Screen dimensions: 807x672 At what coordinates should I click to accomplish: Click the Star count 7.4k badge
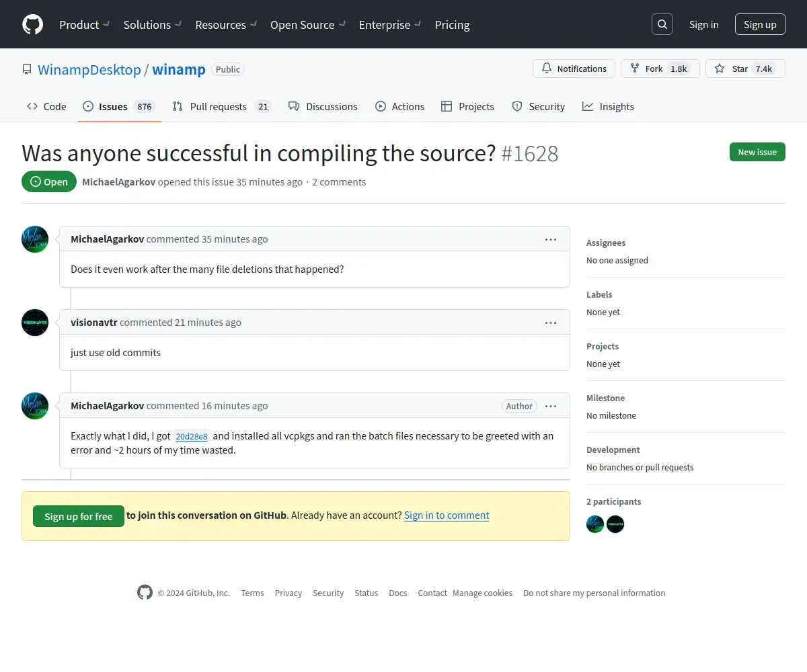click(763, 69)
